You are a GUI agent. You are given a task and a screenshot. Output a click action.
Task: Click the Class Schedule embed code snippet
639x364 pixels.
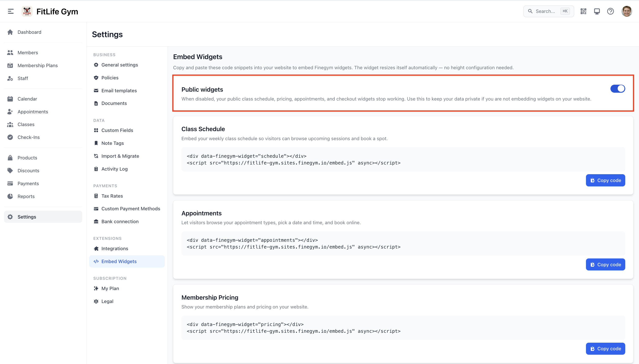tap(403, 159)
